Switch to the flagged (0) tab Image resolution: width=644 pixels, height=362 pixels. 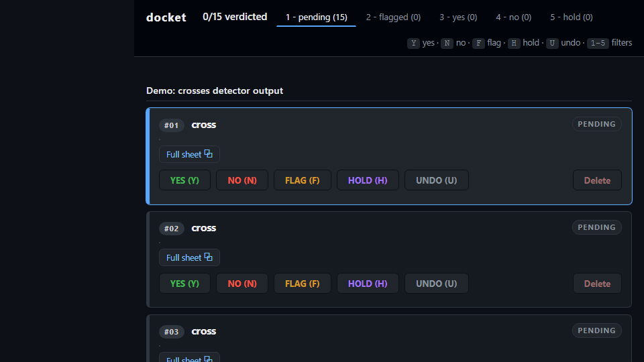[x=394, y=17]
